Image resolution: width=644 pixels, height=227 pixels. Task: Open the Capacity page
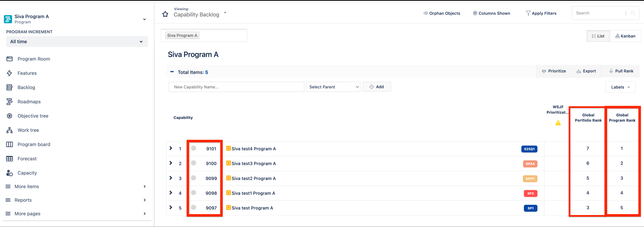(27, 173)
